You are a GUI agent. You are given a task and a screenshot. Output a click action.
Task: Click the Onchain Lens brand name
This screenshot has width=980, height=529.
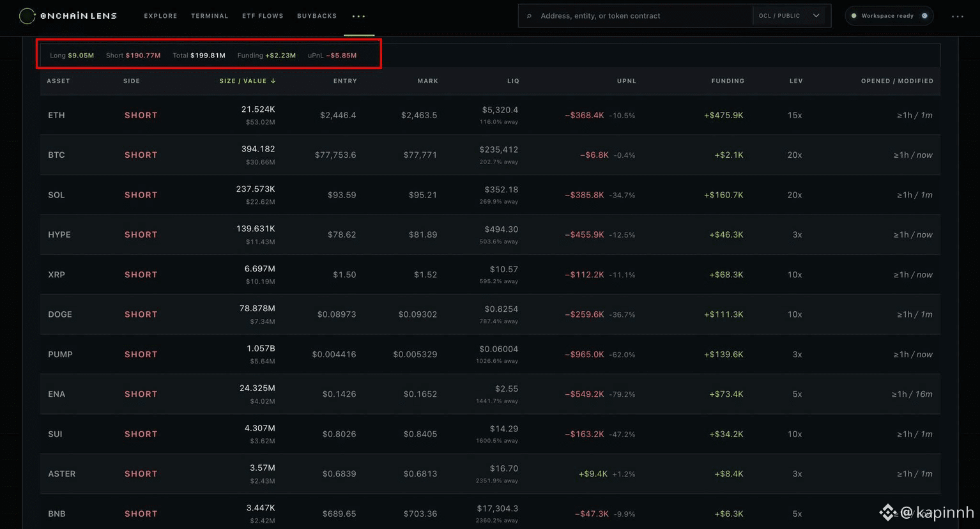[x=79, y=16]
